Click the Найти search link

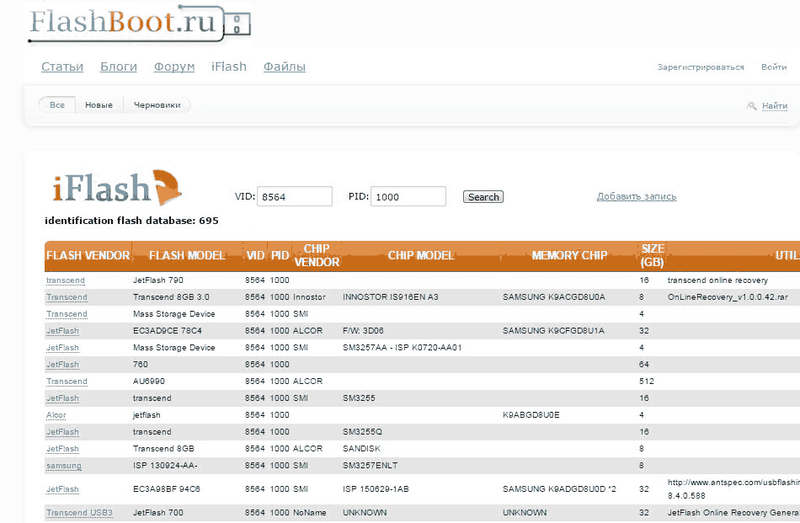774,106
